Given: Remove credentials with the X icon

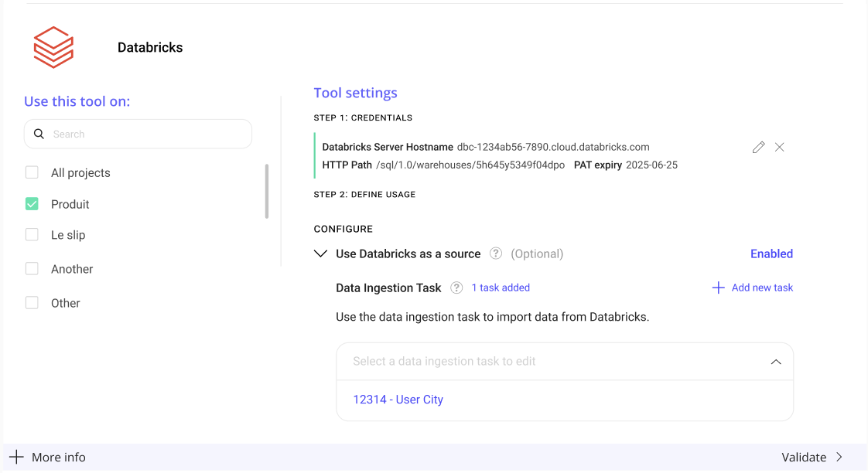Looking at the screenshot, I should [x=780, y=147].
